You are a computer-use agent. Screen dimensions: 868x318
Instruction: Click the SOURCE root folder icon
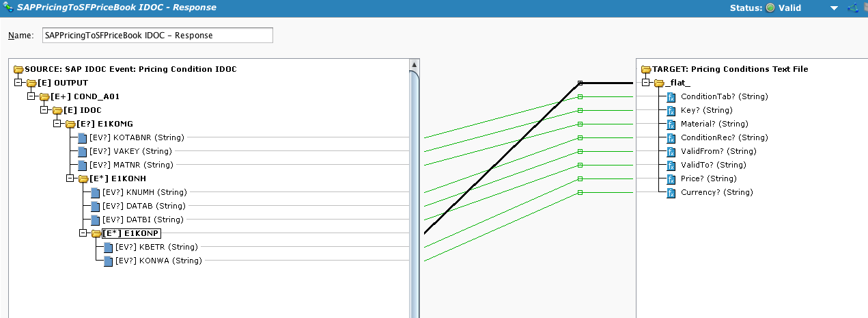18,69
